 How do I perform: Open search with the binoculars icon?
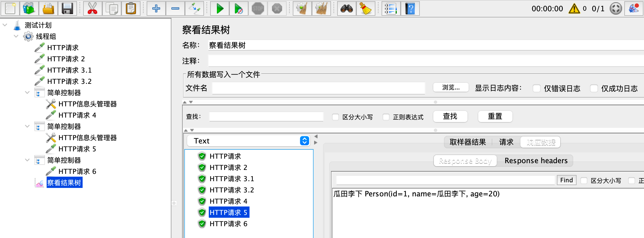click(x=346, y=8)
